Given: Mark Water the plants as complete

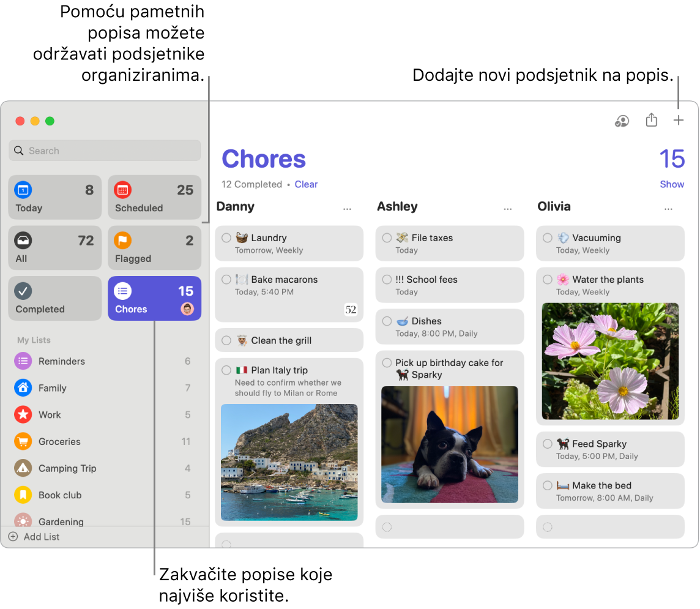Looking at the screenshot, I should (548, 279).
